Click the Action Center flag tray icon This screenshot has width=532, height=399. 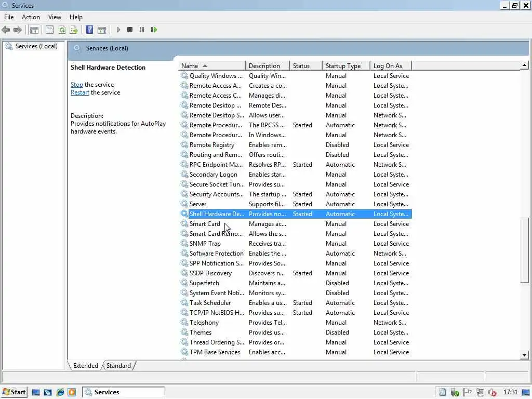(467, 392)
